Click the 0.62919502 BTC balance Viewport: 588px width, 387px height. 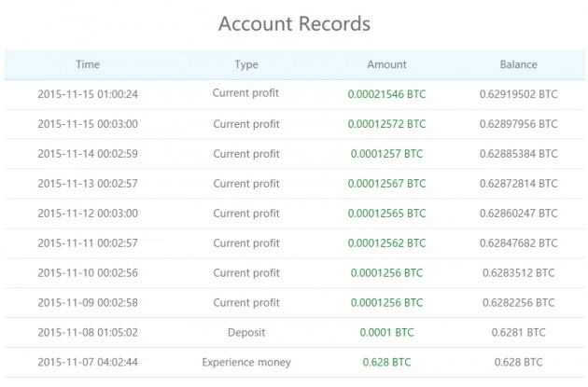[519, 94]
